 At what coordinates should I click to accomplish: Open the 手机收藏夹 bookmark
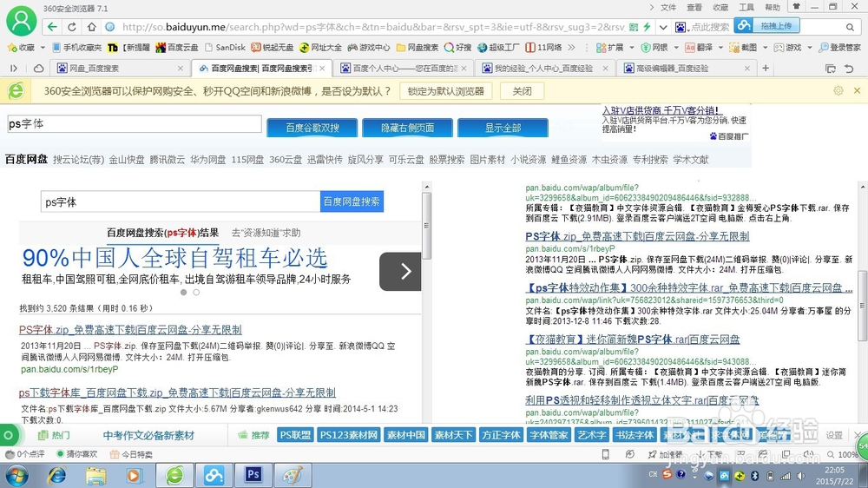[77, 48]
